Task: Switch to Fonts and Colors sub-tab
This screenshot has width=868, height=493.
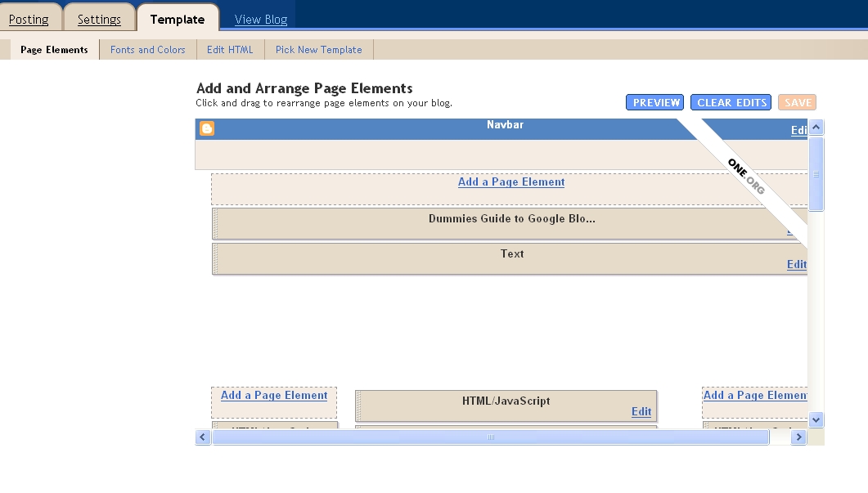Action: coord(148,50)
